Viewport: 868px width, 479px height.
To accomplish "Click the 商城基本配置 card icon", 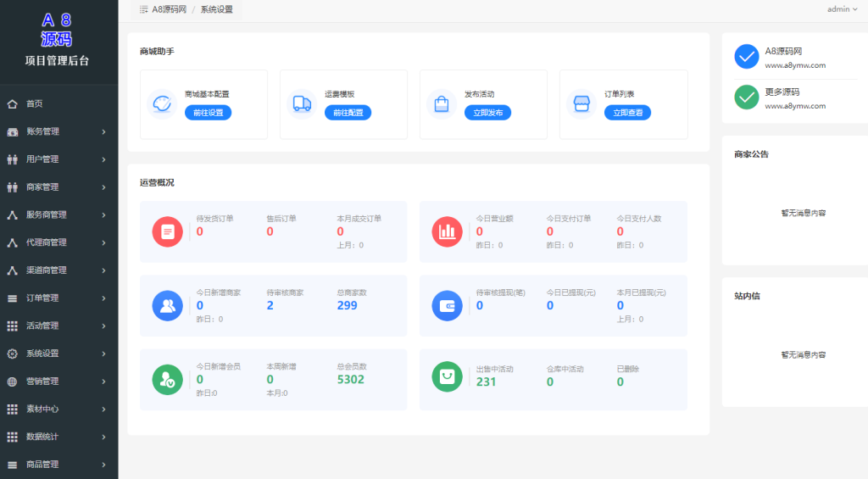I will [x=162, y=103].
